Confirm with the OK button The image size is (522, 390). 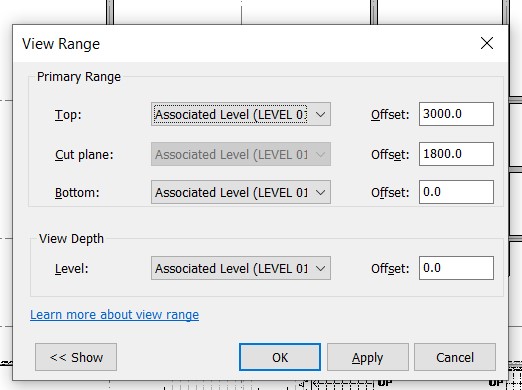pos(280,357)
